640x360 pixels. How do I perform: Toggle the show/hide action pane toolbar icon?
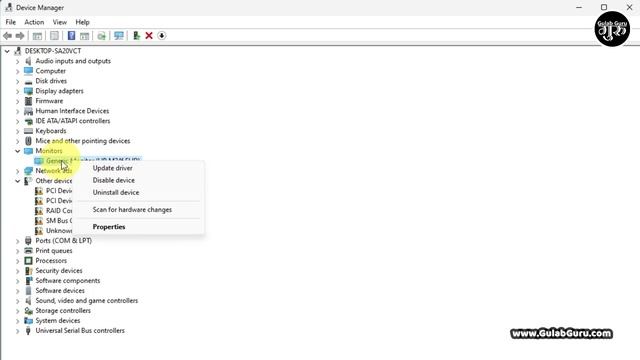pos(84,36)
